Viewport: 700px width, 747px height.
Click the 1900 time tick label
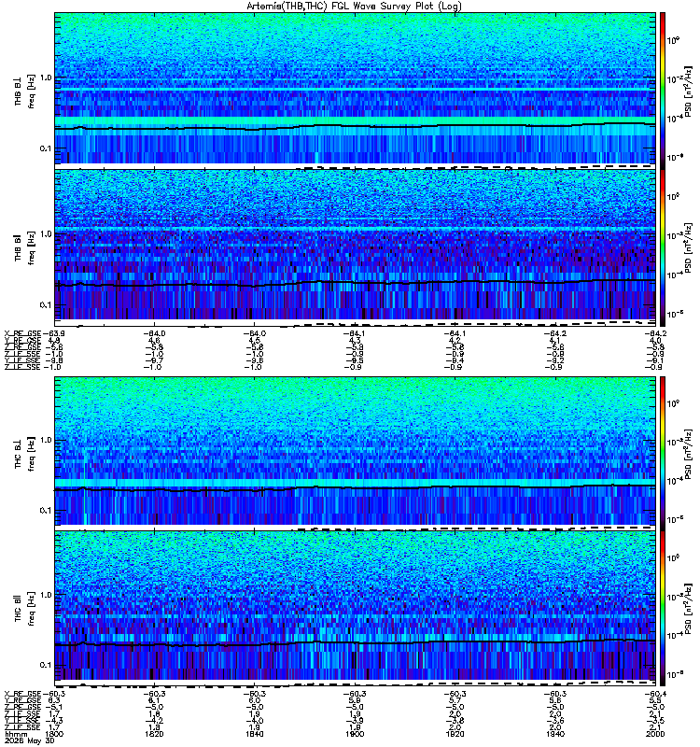pos(355,734)
